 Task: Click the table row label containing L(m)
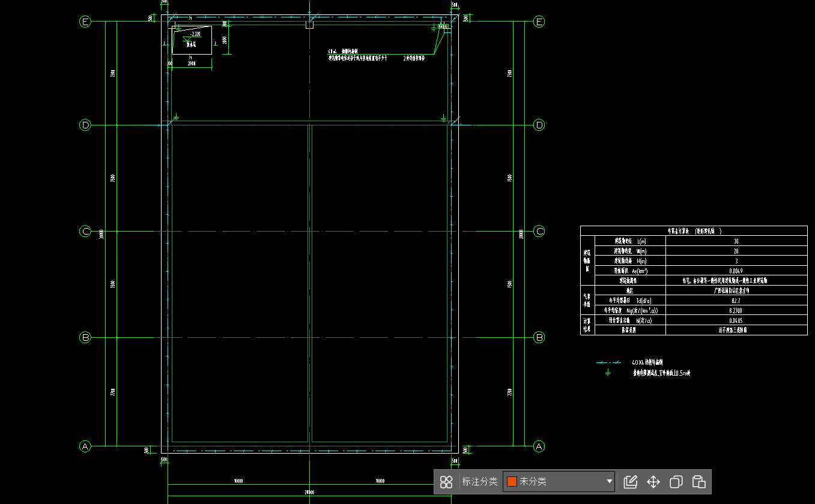coord(630,241)
